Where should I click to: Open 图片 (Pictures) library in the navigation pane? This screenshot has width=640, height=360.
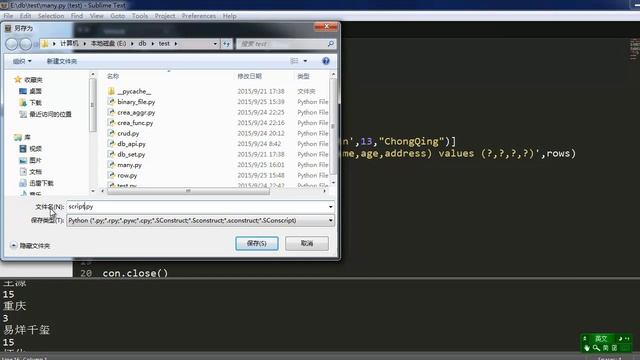tap(30, 160)
